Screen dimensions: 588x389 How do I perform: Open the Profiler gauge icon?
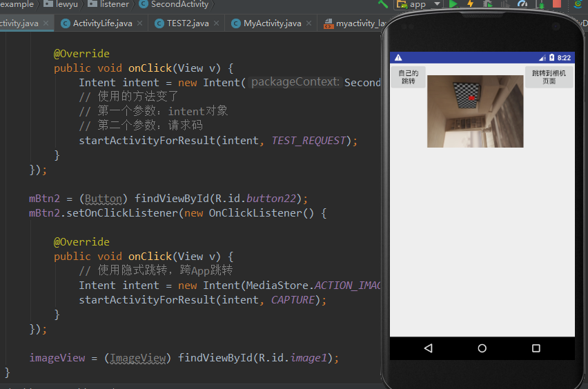tap(522, 4)
